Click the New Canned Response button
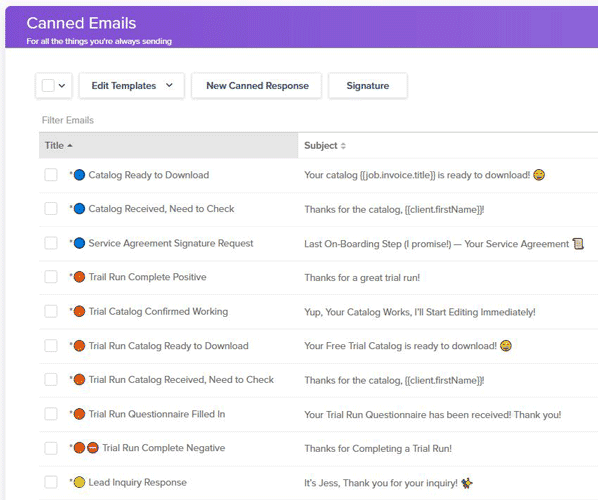Screen dimensions: 598x500 pos(257,86)
